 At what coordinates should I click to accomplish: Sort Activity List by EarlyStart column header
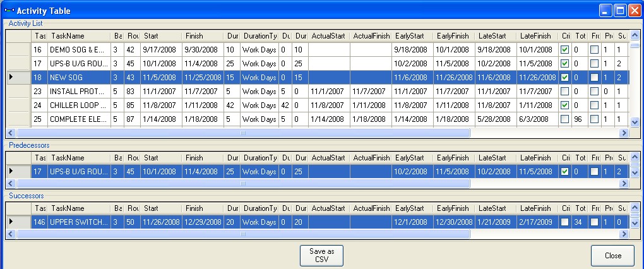point(412,35)
